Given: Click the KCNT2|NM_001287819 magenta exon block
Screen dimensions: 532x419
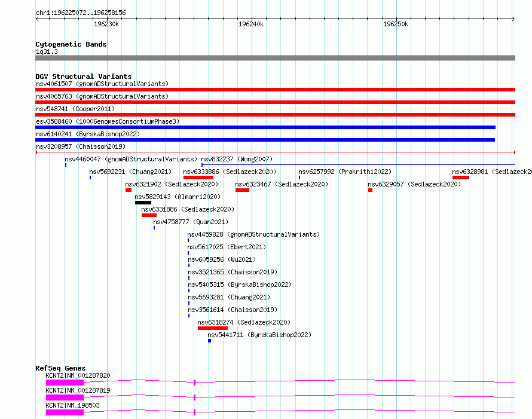Looking at the screenshot, I should [x=65, y=397].
